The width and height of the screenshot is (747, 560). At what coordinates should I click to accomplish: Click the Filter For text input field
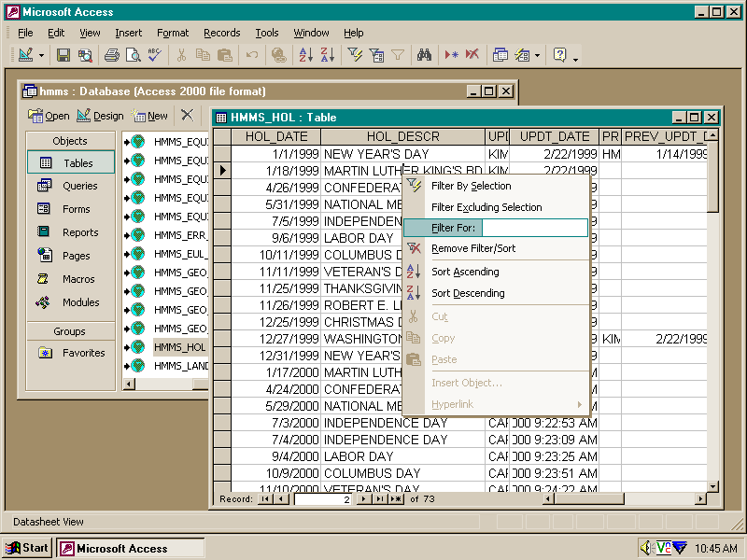534,228
